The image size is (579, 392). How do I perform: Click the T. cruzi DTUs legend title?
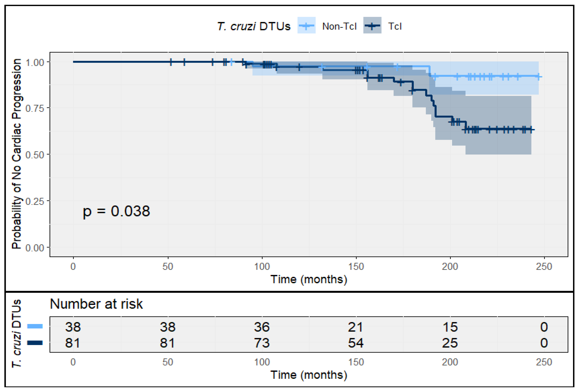[253, 26]
